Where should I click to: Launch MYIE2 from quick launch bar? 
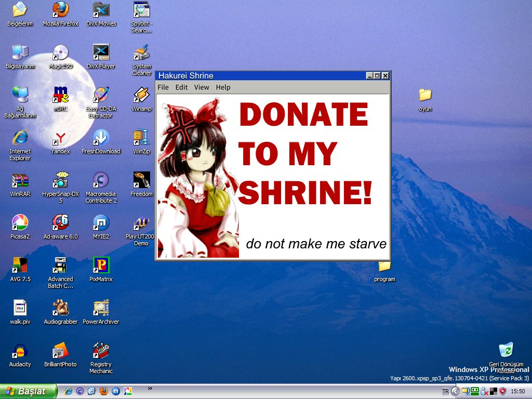click(116, 391)
